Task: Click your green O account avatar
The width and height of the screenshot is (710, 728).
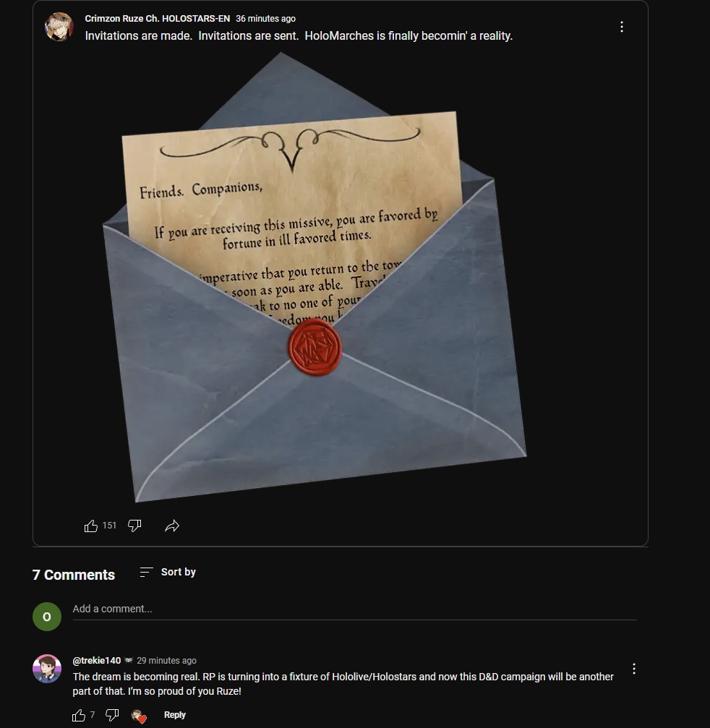Action: pos(47,617)
